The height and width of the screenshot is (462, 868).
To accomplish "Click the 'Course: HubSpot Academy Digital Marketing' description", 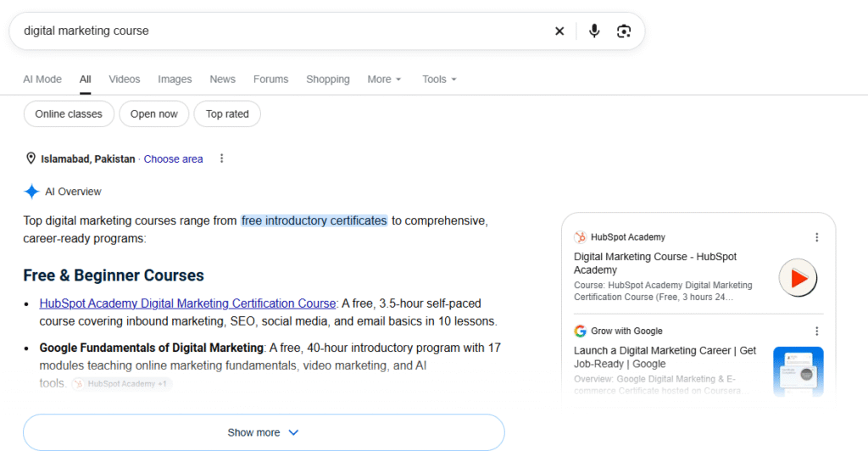I will 663,291.
